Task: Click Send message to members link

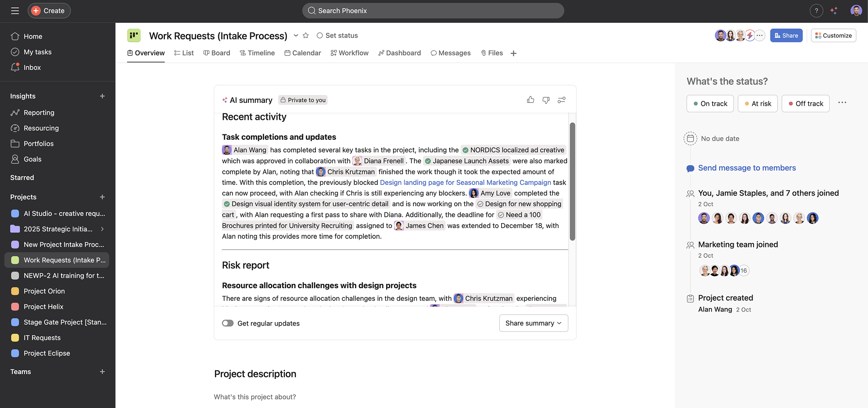Action: 747,168
